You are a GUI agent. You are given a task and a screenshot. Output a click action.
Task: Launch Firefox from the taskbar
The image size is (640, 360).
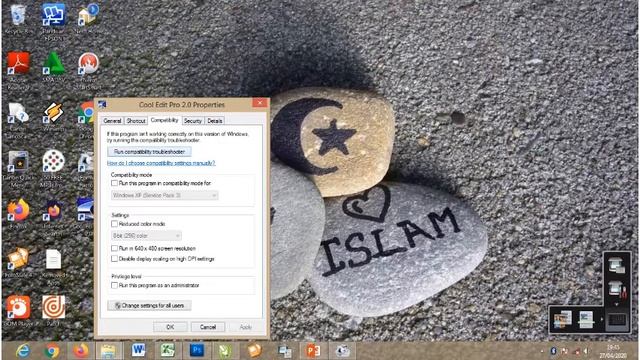click(x=81, y=351)
